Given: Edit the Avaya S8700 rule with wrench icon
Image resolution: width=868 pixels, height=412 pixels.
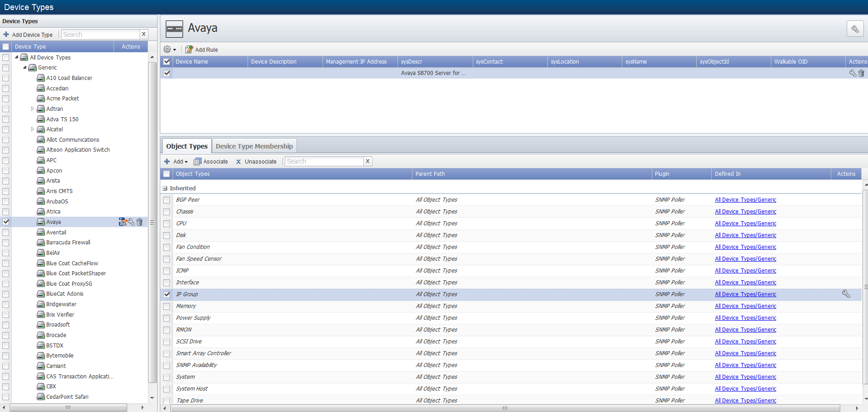Looking at the screenshot, I should [x=853, y=73].
